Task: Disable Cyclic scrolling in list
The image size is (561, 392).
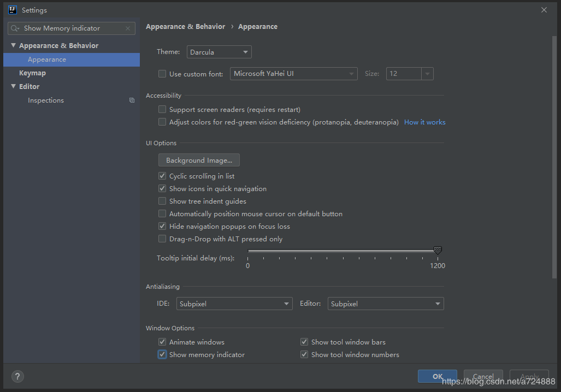Action: [162, 176]
